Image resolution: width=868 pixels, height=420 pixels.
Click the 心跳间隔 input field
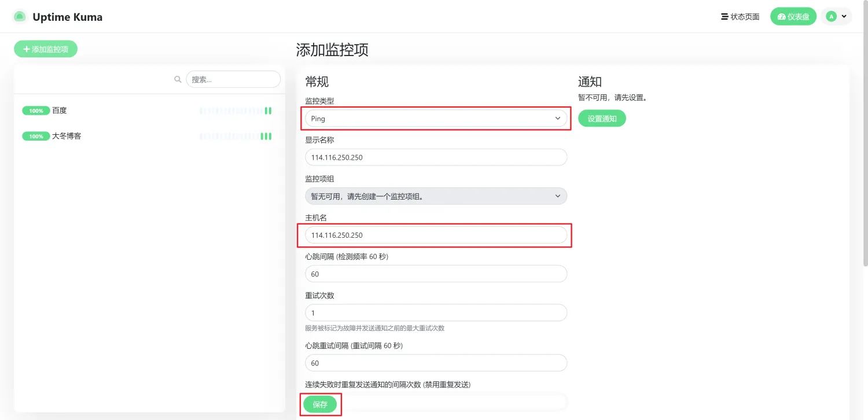(x=436, y=274)
